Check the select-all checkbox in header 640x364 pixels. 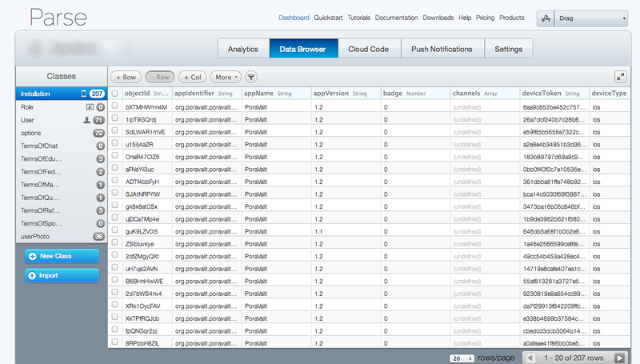[115, 94]
